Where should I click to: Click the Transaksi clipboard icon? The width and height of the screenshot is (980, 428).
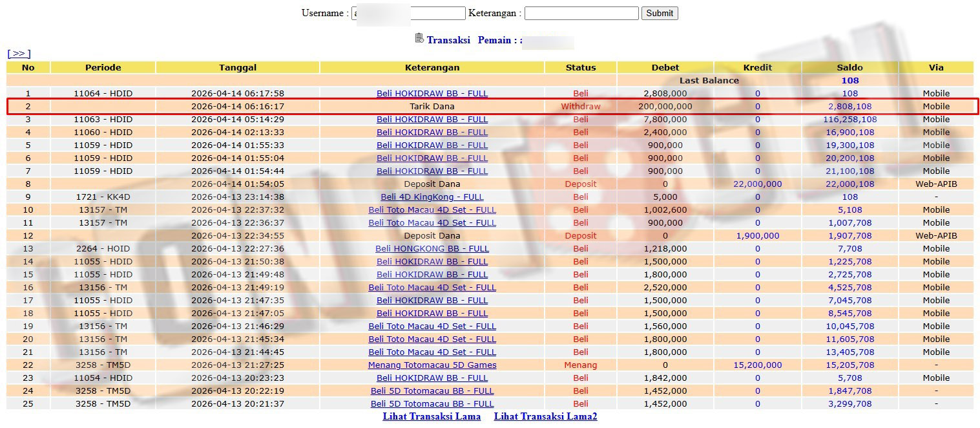tap(419, 39)
